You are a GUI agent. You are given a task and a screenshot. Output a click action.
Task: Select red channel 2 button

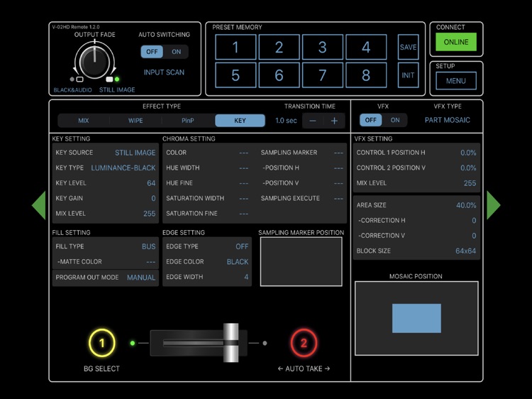(x=304, y=343)
